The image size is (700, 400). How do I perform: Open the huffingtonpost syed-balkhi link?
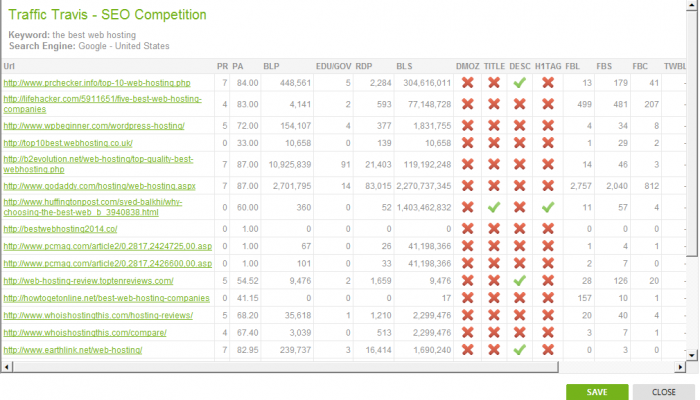tap(93, 207)
